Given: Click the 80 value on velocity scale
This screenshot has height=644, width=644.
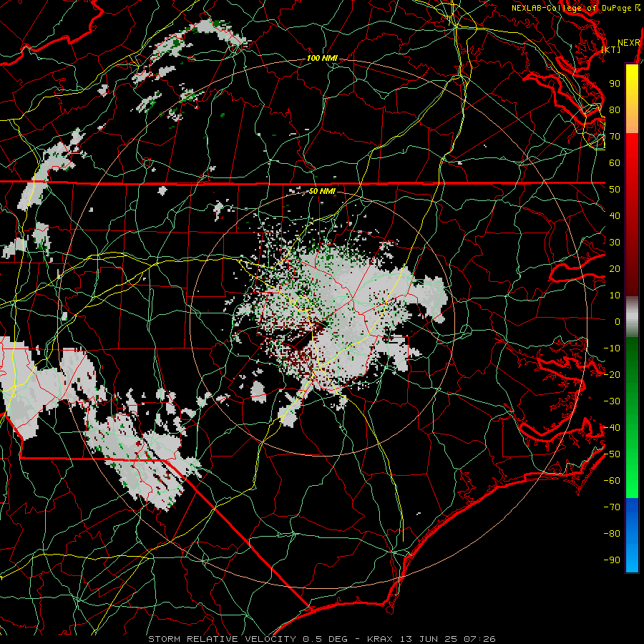Looking at the screenshot, I should (x=615, y=110).
